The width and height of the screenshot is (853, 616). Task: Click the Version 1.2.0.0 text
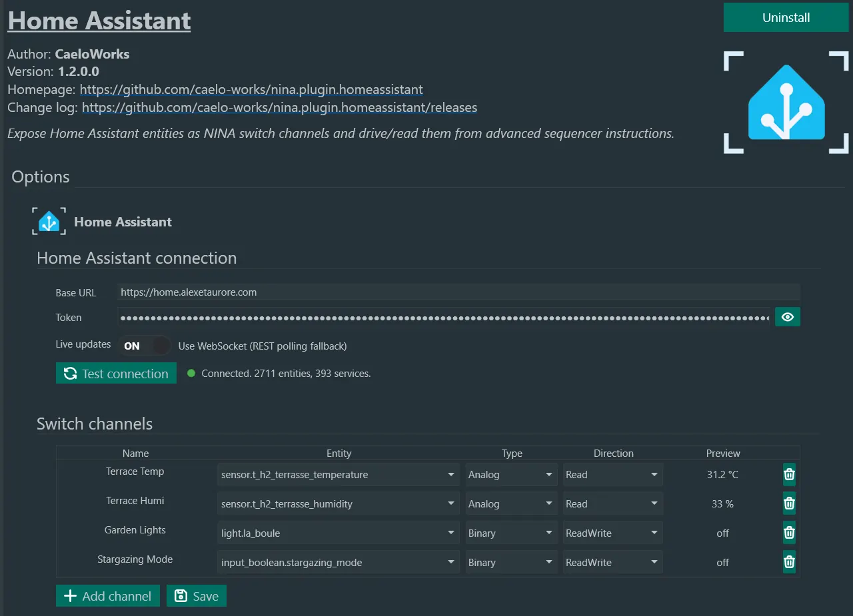pyautogui.click(x=53, y=71)
